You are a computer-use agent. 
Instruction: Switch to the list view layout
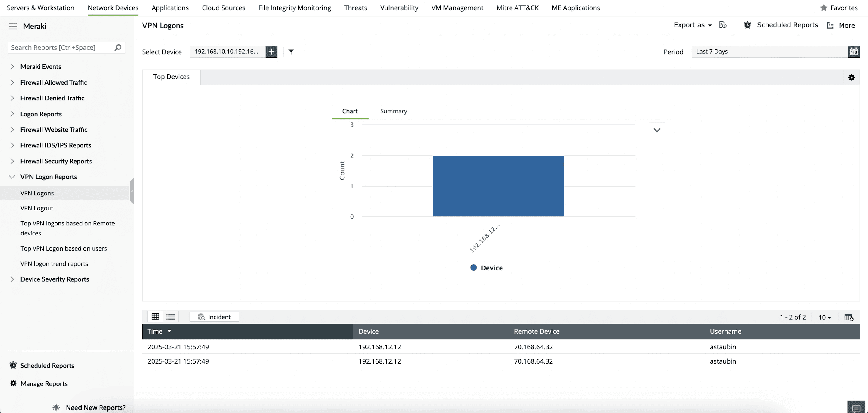(x=171, y=317)
